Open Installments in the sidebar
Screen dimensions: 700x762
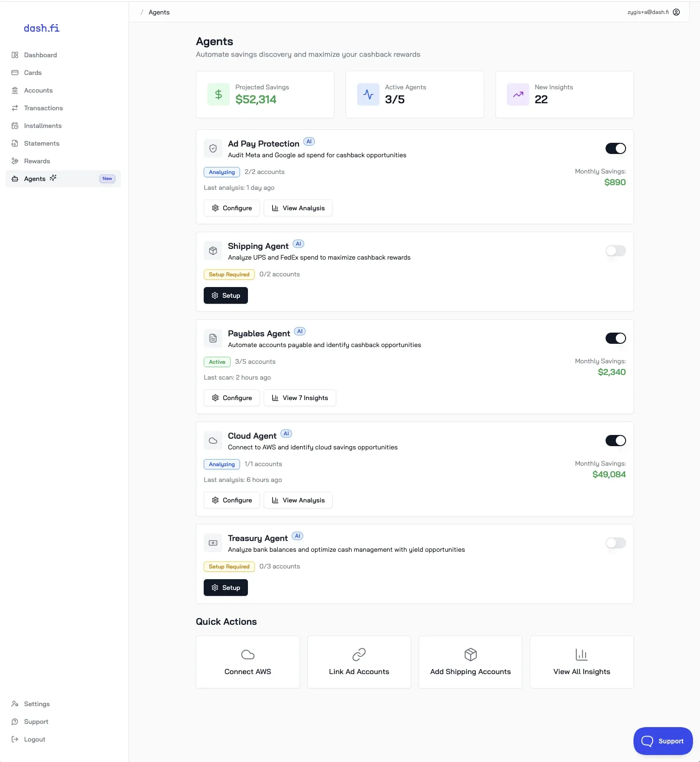coord(63,126)
